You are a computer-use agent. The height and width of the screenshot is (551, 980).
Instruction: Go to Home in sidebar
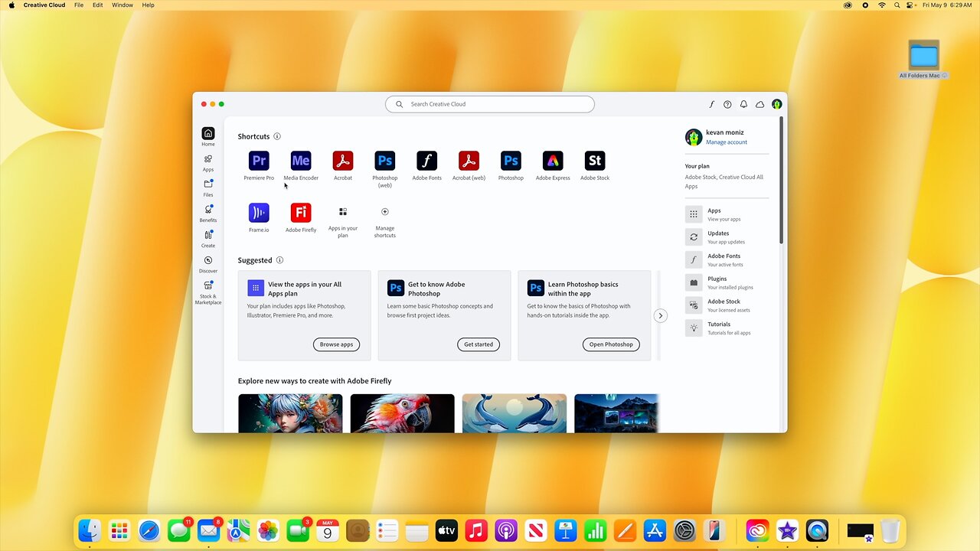208,137
